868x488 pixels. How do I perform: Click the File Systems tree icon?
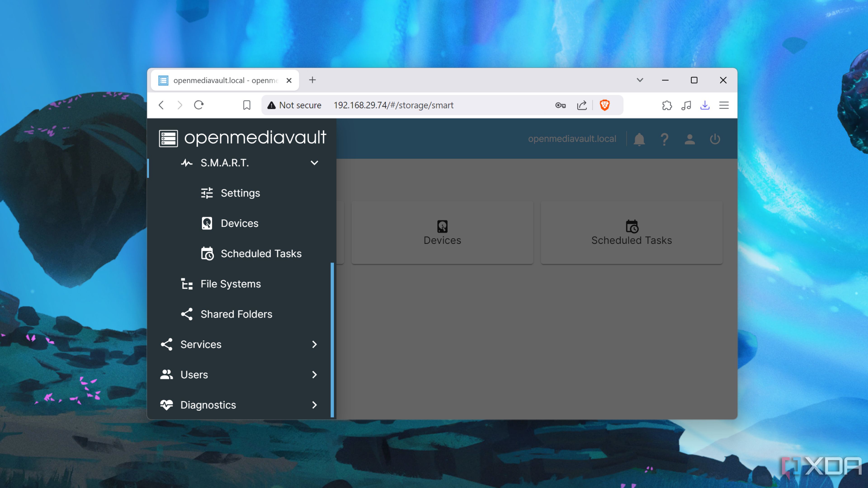pyautogui.click(x=187, y=284)
